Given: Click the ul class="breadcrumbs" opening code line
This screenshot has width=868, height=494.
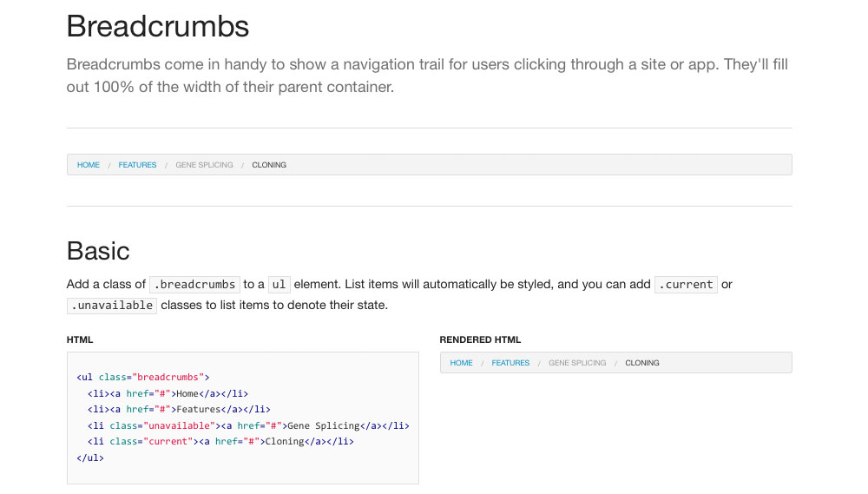Looking at the screenshot, I should (143, 378).
